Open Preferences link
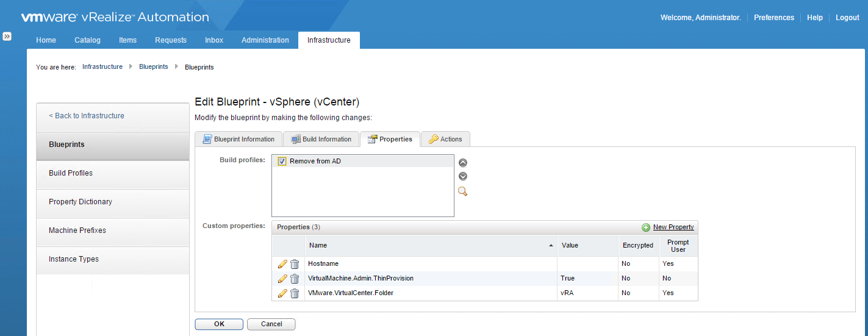 (x=774, y=18)
